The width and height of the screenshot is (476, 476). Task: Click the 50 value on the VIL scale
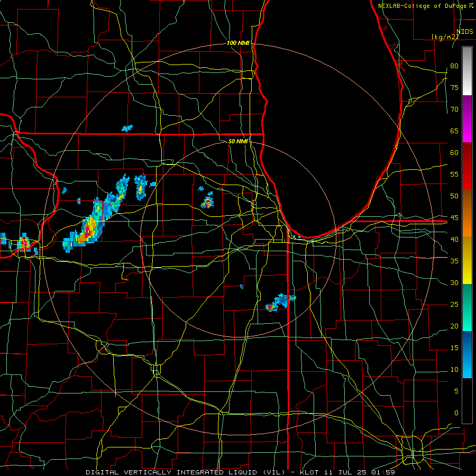pyautogui.click(x=454, y=196)
